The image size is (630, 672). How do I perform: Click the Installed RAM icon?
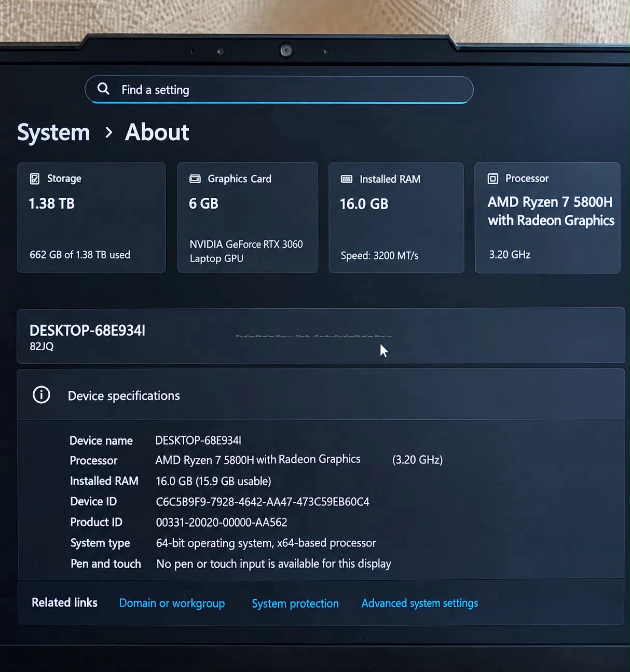click(346, 179)
